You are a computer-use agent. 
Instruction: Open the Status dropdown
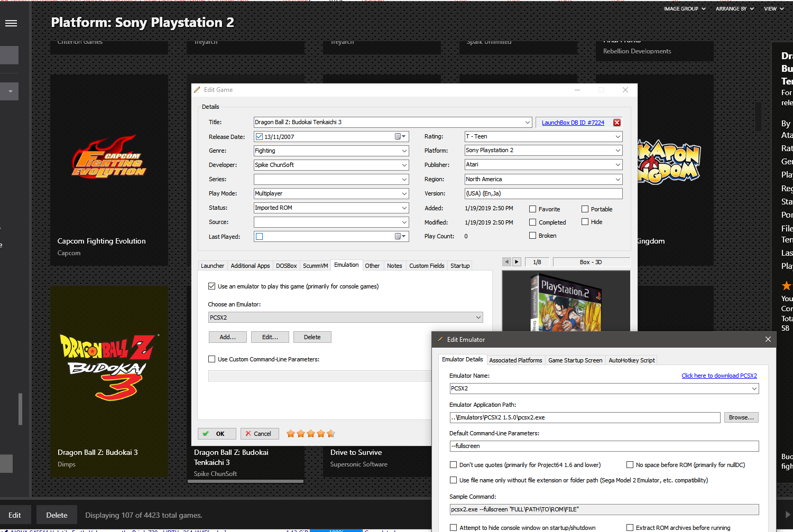[404, 208]
